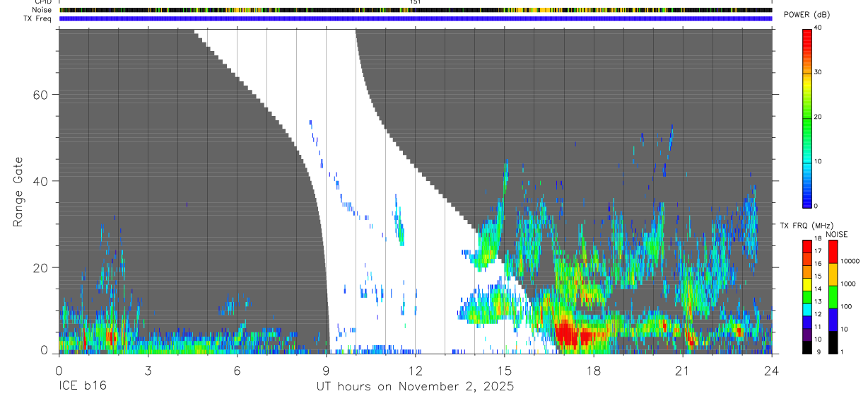Click the multicolored Noise strip bar
The height and width of the screenshot is (401, 868).
click(416, 10)
